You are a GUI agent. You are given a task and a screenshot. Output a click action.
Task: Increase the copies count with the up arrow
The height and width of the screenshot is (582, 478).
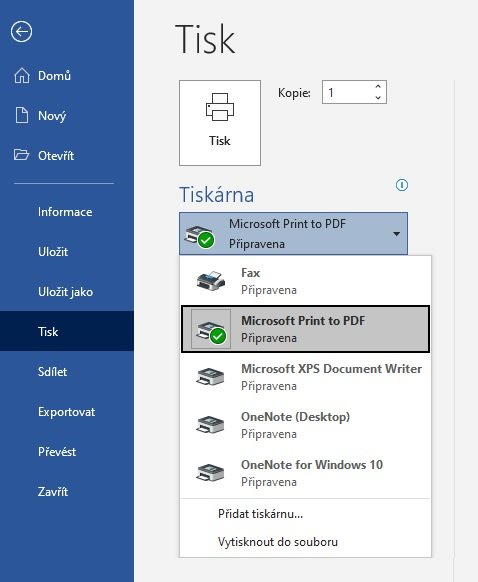pos(378,86)
